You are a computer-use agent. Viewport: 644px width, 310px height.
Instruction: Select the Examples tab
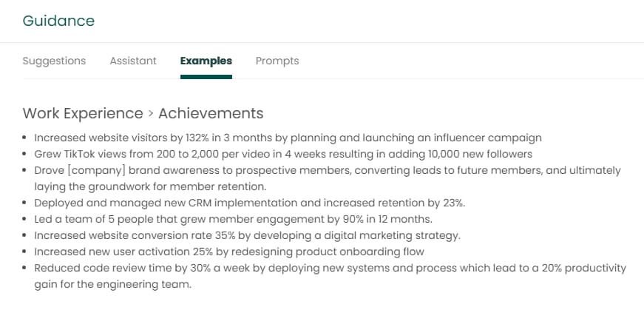click(x=206, y=61)
